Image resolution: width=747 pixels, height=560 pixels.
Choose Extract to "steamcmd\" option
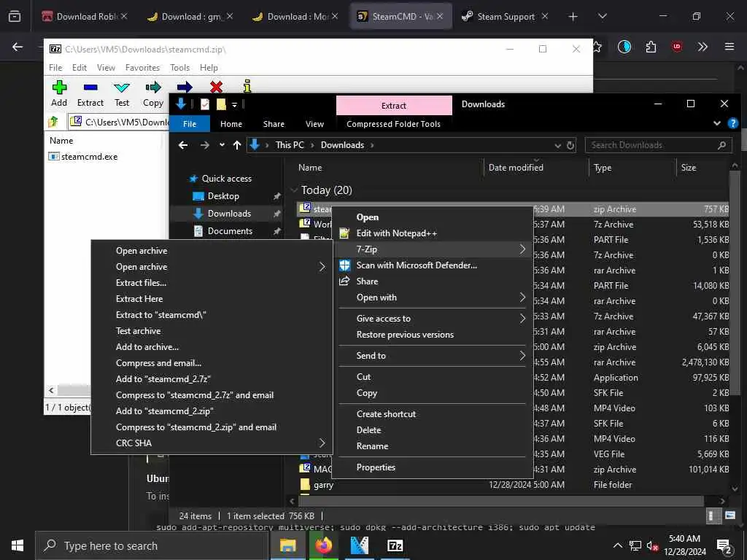tap(212, 315)
